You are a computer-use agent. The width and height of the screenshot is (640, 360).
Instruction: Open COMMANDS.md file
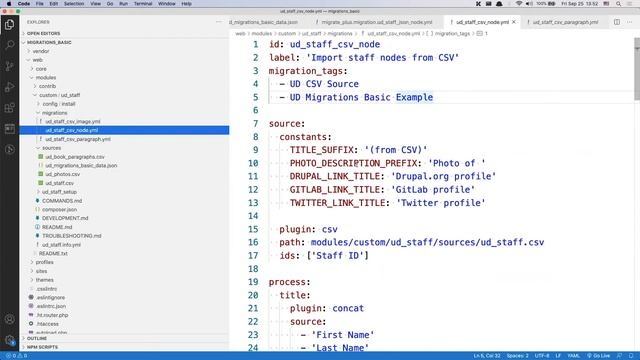(x=62, y=201)
